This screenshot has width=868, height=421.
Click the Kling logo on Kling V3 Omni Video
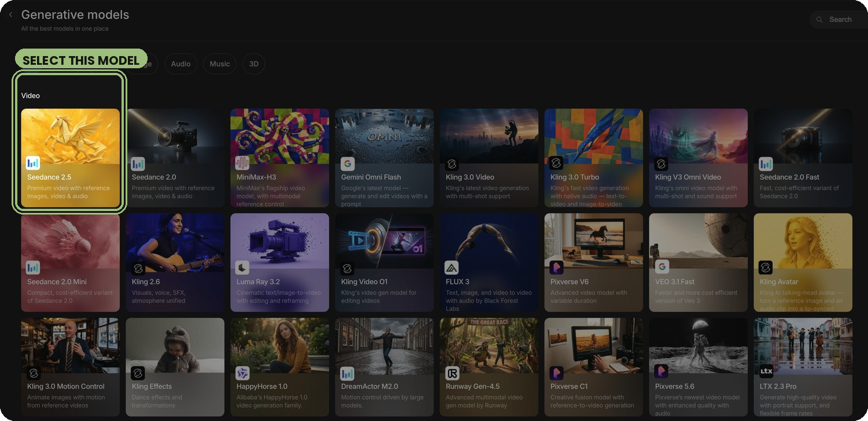pyautogui.click(x=661, y=164)
